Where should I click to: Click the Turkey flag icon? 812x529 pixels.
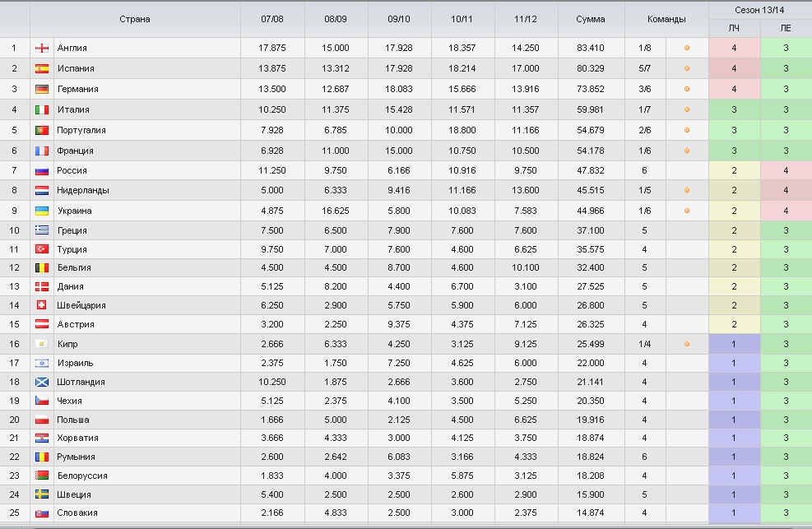[x=41, y=249]
